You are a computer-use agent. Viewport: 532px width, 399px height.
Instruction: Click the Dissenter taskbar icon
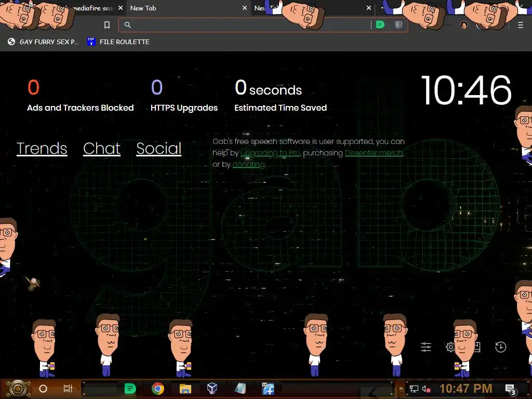(x=130, y=389)
